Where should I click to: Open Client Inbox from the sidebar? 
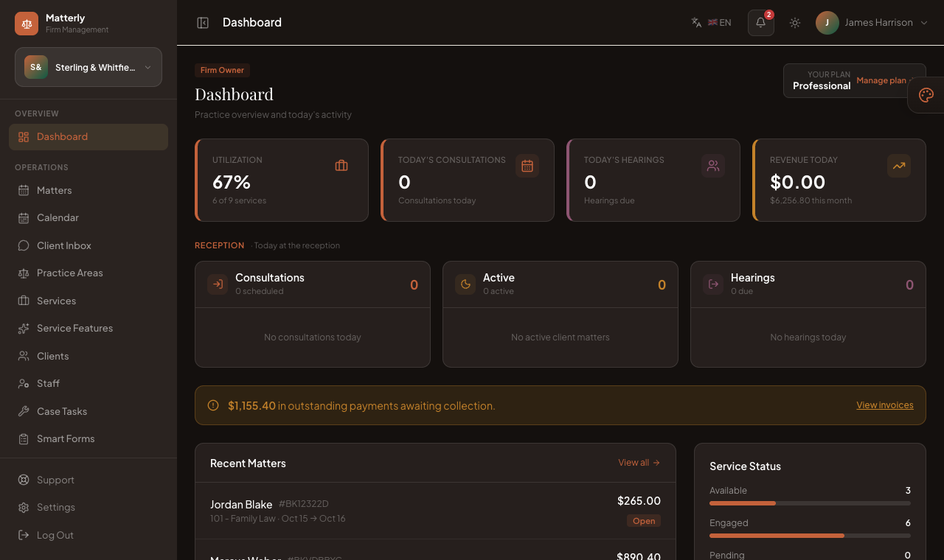coord(88,246)
